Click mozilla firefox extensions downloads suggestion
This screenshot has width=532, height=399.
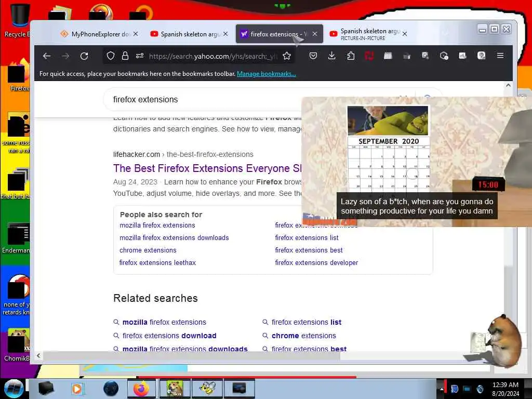click(x=174, y=238)
